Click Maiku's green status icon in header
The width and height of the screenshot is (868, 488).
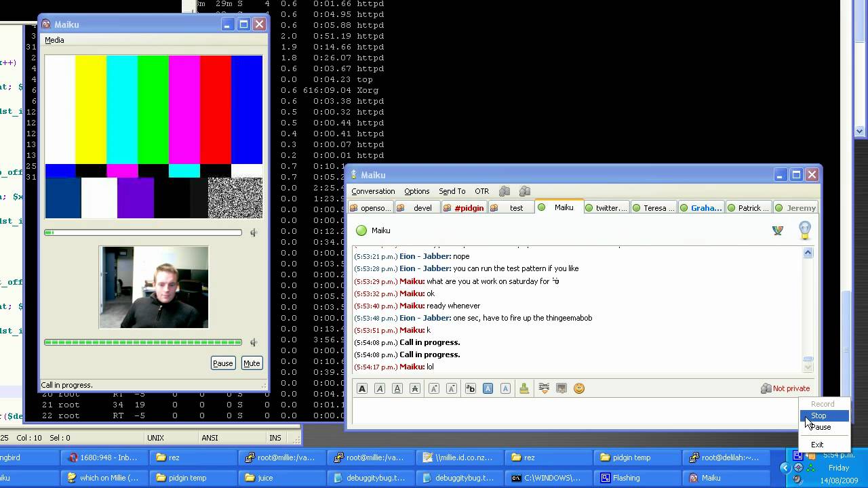pos(361,230)
